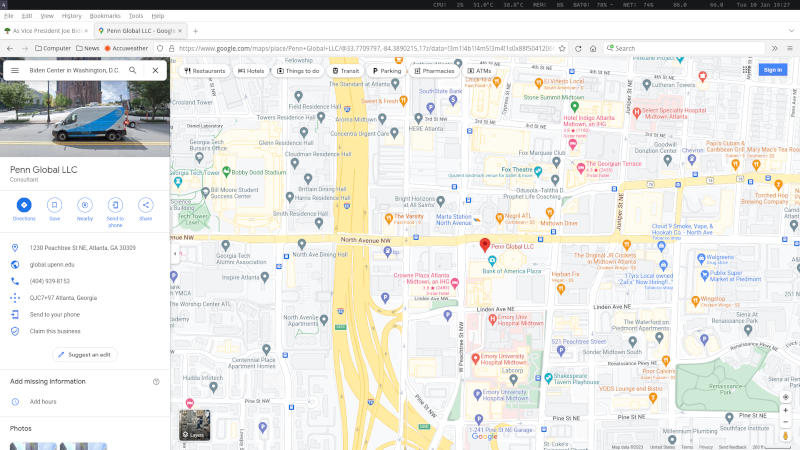Open the File menu

coord(9,16)
